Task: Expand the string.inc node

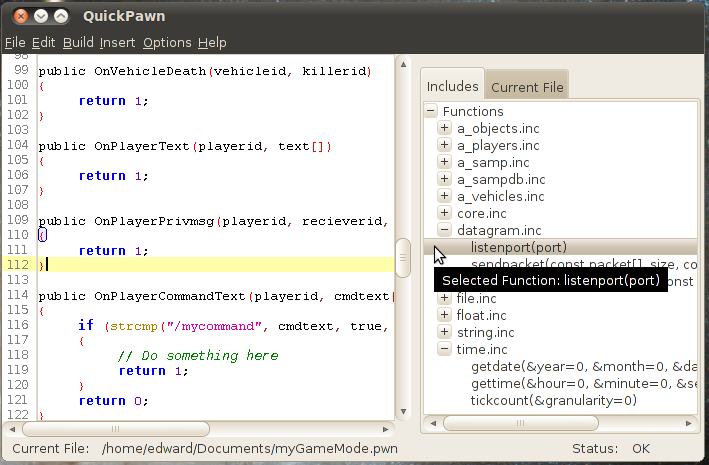Action: tap(445, 333)
